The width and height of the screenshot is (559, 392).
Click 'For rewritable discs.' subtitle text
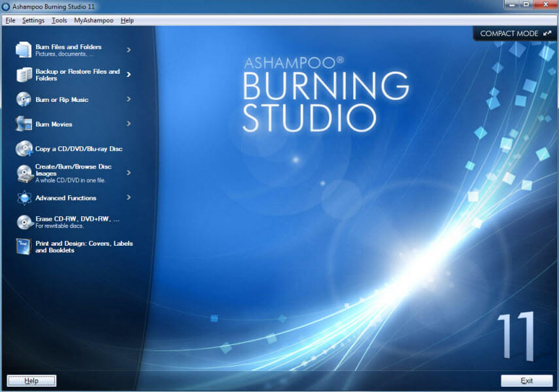tap(59, 226)
